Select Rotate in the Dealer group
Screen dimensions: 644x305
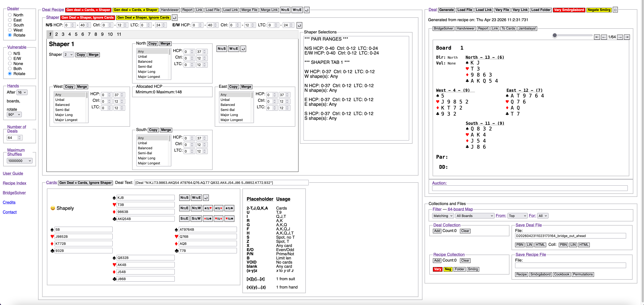pos(10,35)
